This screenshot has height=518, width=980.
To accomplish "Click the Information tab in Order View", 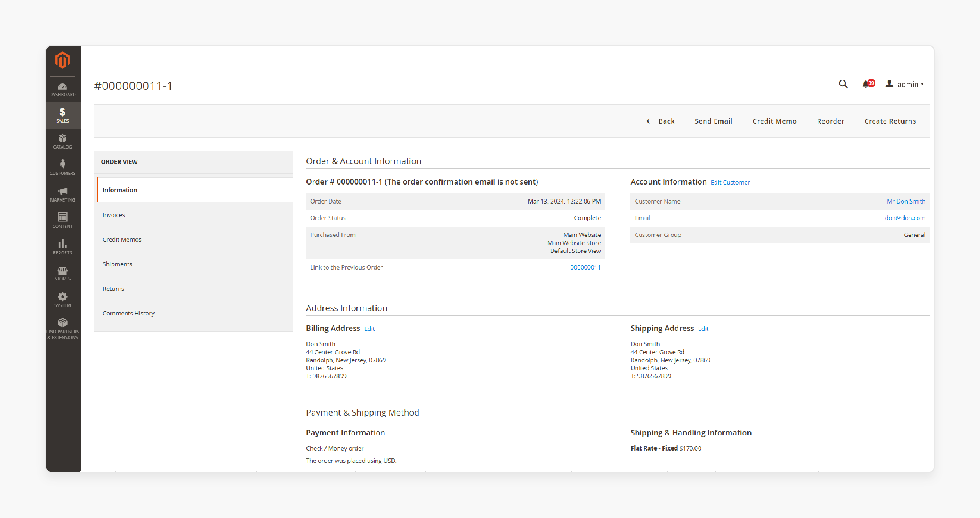I will point(119,189).
